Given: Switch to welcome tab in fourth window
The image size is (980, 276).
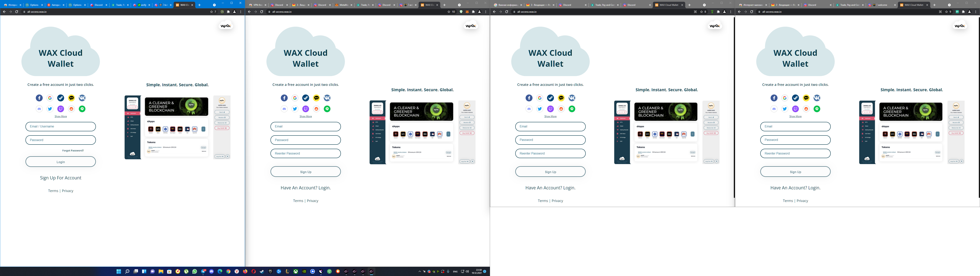Looking at the screenshot, I should click(x=882, y=5).
